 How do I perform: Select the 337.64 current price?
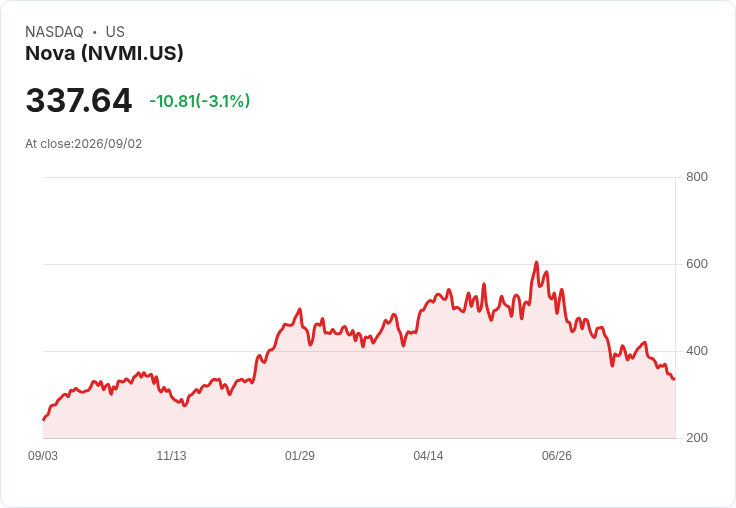[79, 100]
